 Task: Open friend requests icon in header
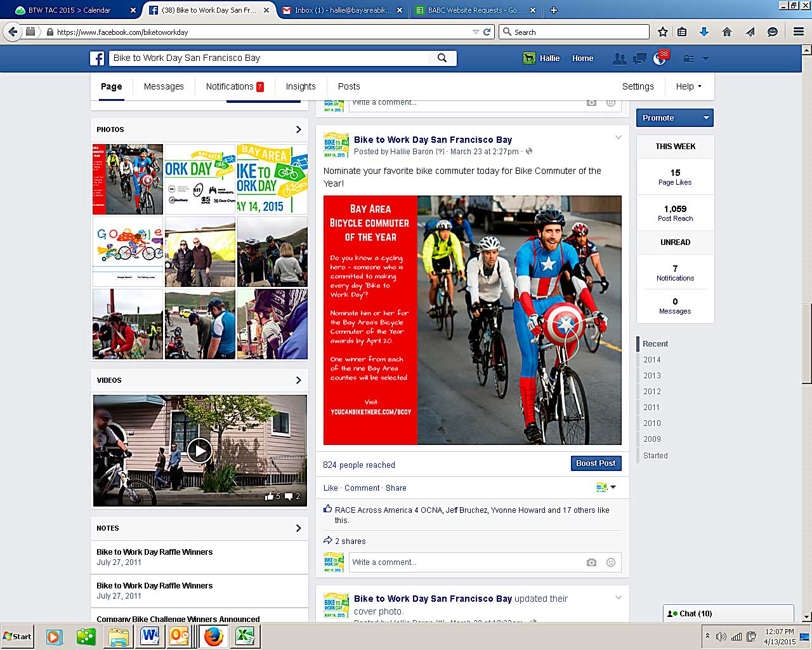point(620,58)
